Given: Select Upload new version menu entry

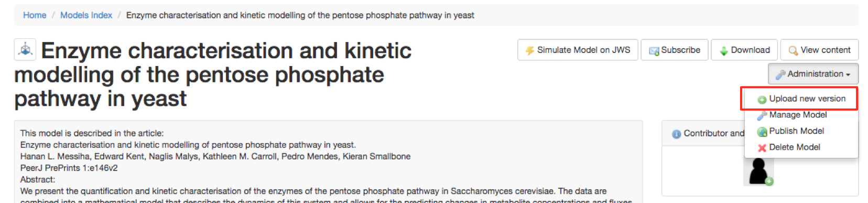Looking at the screenshot, I should [x=801, y=99].
